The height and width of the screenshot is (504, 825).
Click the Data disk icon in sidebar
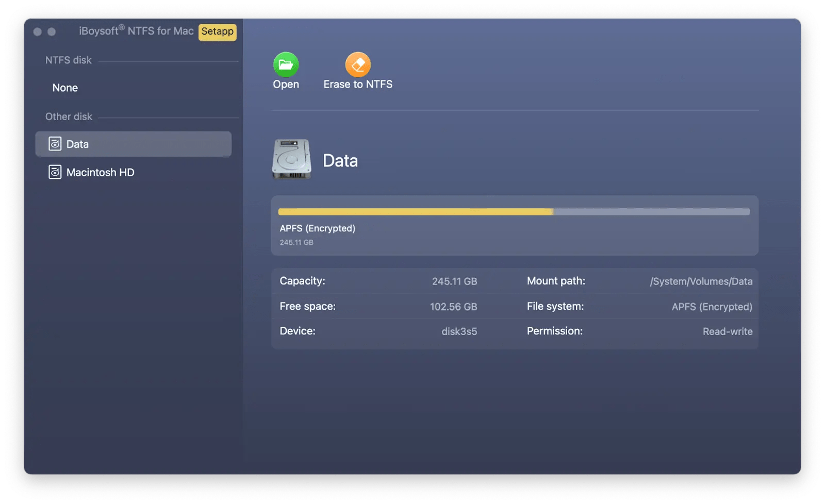(55, 144)
